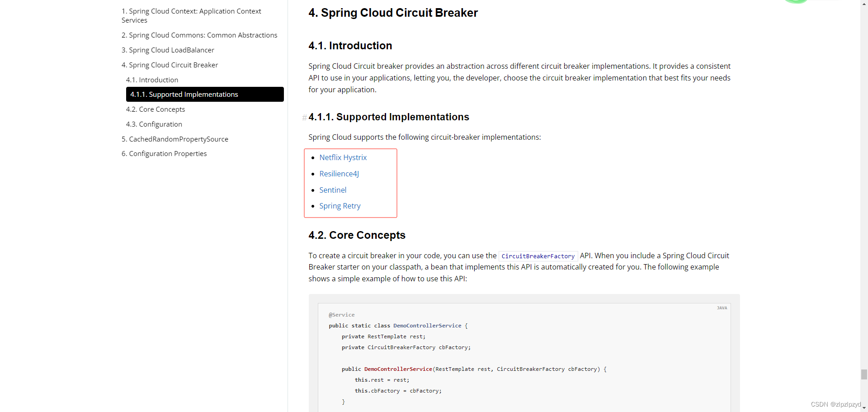Open the Sentinel link
The height and width of the screenshot is (412, 868).
point(333,190)
